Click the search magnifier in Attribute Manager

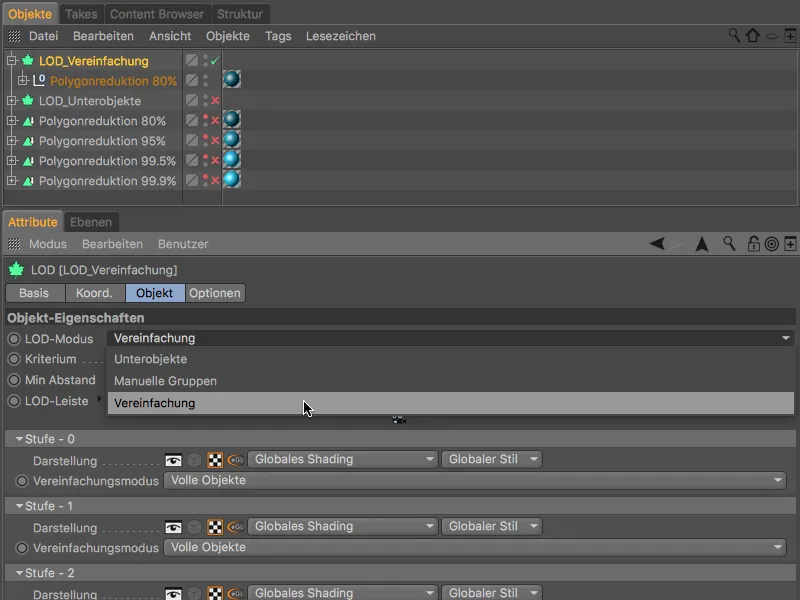[730, 244]
